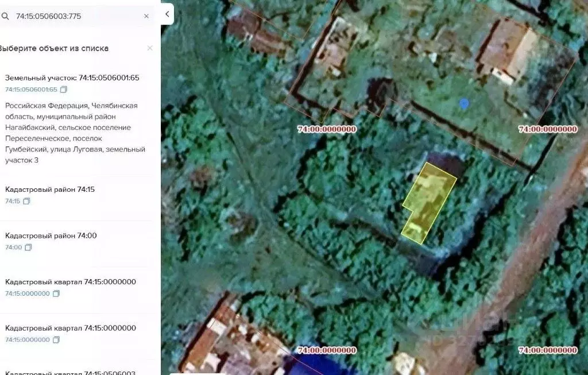Copy second 74:15:0000000 quarter number
The image size is (588, 375).
click(x=56, y=340)
